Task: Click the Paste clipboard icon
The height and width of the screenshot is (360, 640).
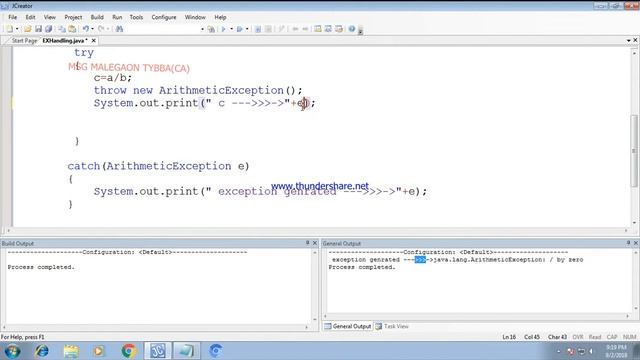Action: (x=72, y=29)
